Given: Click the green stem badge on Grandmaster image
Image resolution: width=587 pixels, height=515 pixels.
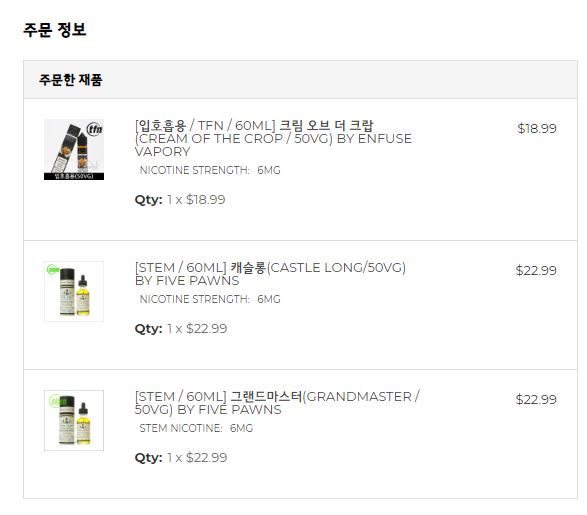Looking at the screenshot, I should (x=55, y=401).
